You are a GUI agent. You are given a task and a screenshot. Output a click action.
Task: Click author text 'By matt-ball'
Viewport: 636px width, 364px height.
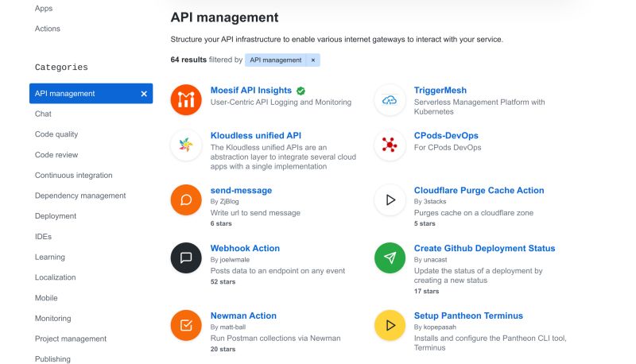click(227, 327)
